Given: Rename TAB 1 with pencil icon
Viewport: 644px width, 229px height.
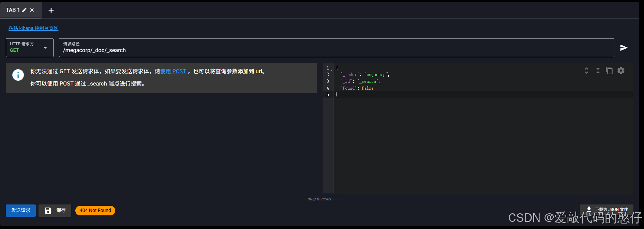Looking at the screenshot, I should [x=24, y=10].
